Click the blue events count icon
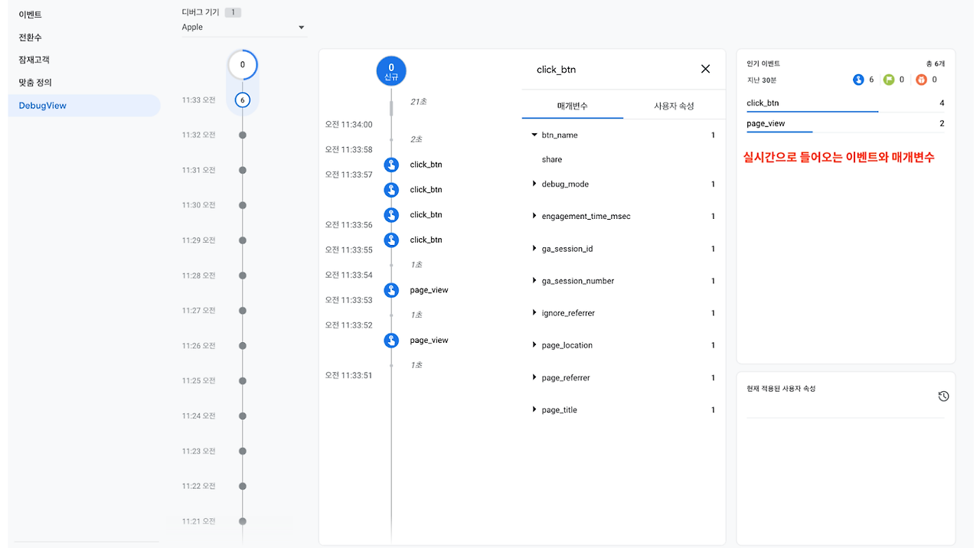 (858, 80)
